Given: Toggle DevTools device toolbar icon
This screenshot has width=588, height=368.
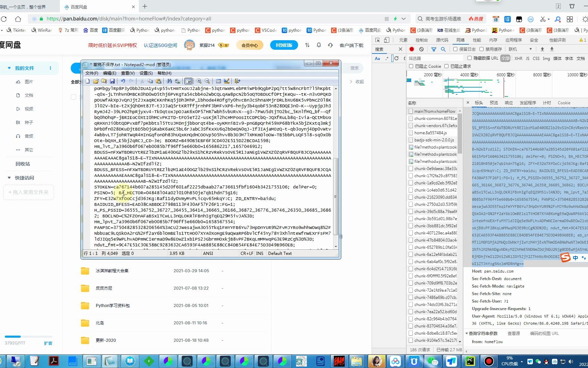Looking at the screenshot, I should (x=387, y=40).
